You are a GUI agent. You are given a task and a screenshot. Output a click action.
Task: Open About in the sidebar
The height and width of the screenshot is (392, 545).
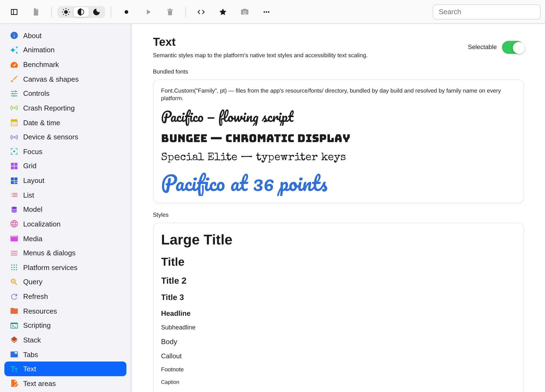(65, 36)
